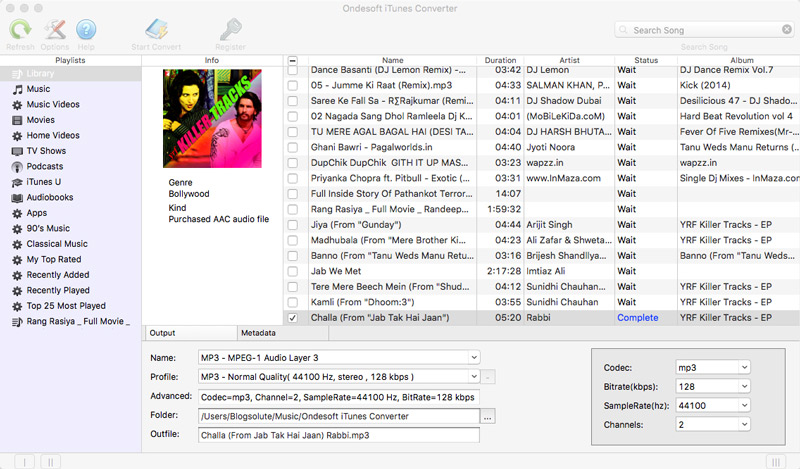
Task: Sort songs by the Name column
Action: click(392, 60)
